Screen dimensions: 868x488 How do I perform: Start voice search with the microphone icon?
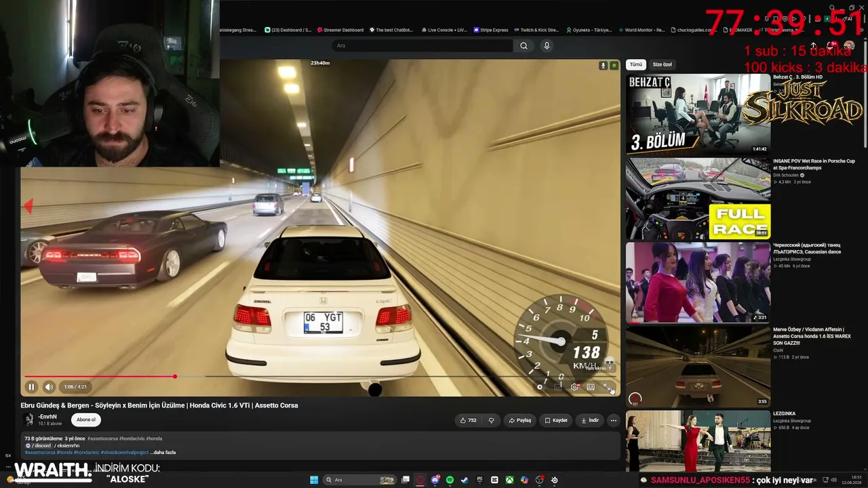click(547, 45)
